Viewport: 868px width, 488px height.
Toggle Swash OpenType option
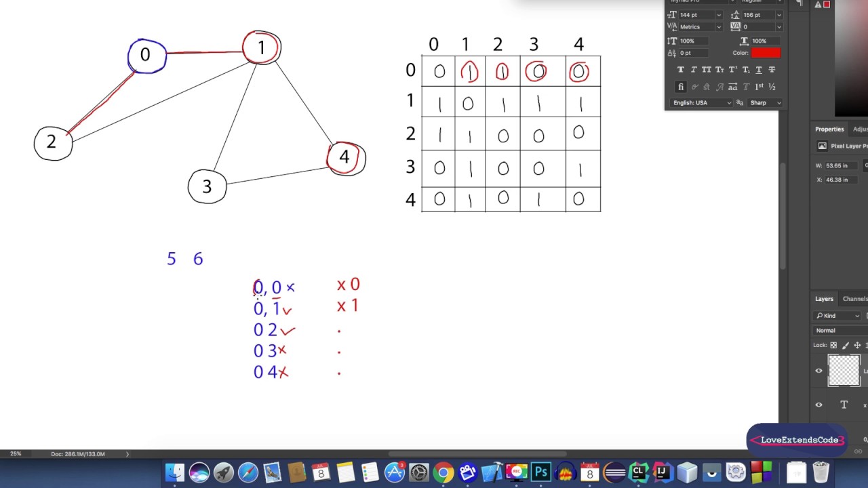719,87
